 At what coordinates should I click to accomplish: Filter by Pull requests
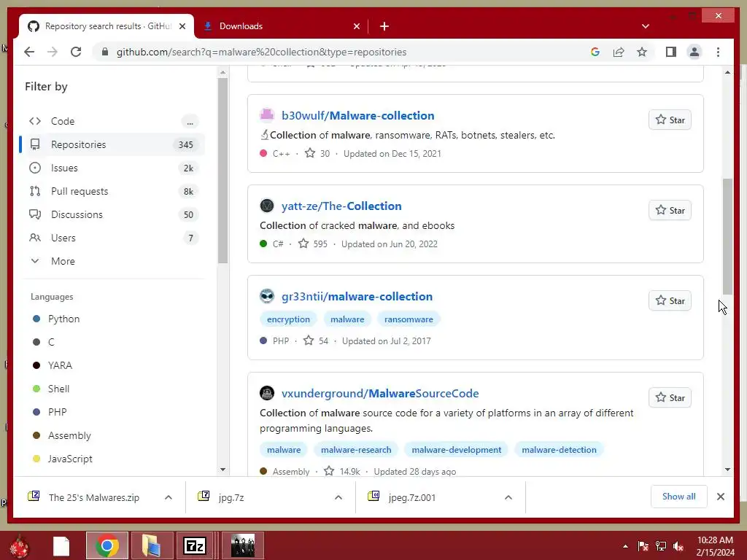113,191
